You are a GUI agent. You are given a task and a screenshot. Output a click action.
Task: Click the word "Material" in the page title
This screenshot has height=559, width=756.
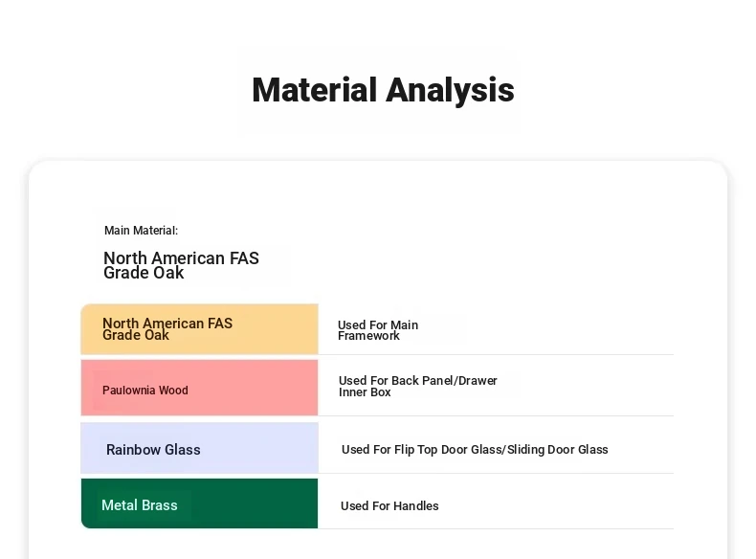coord(314,90)
